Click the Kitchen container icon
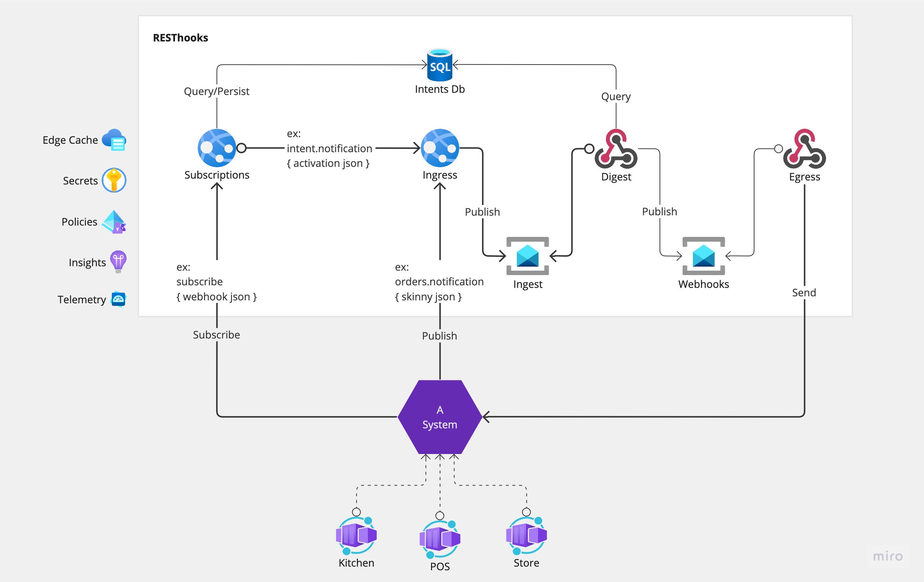The image size is (924, 582). pyautogui.click(x=356, y=535)
